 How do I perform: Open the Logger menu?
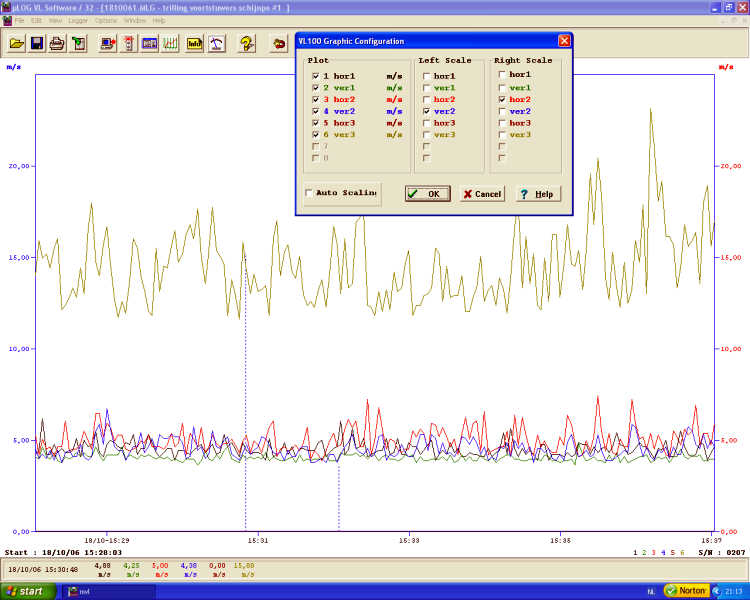(78, 21)
